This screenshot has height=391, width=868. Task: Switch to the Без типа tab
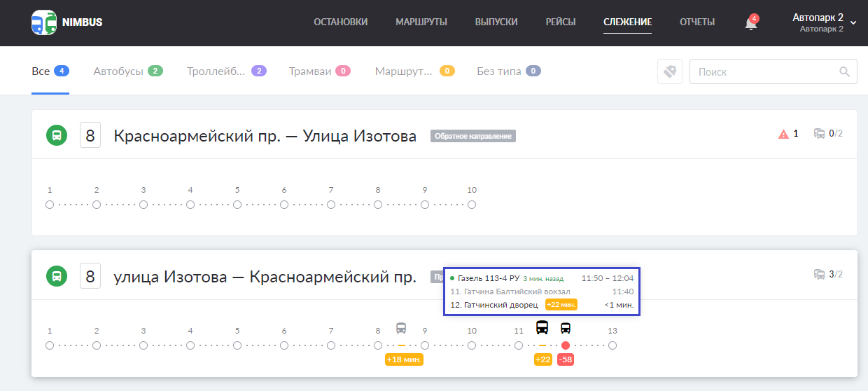coord(509,71)
